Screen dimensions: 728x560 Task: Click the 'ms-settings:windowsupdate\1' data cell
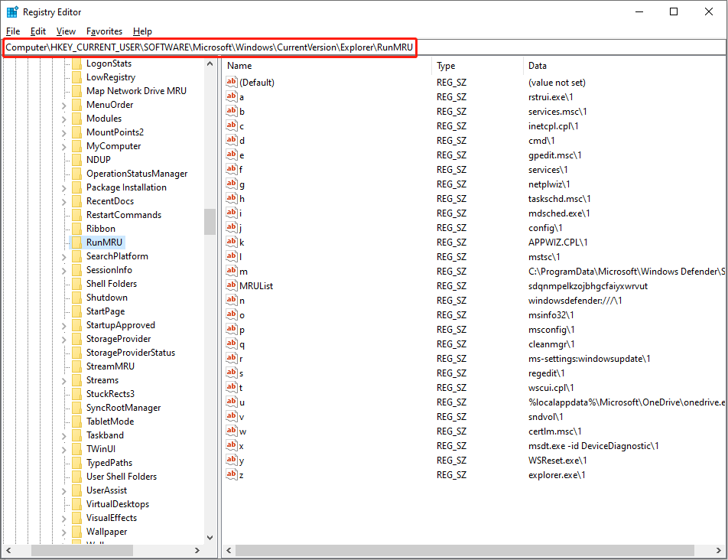click(589, 359)
